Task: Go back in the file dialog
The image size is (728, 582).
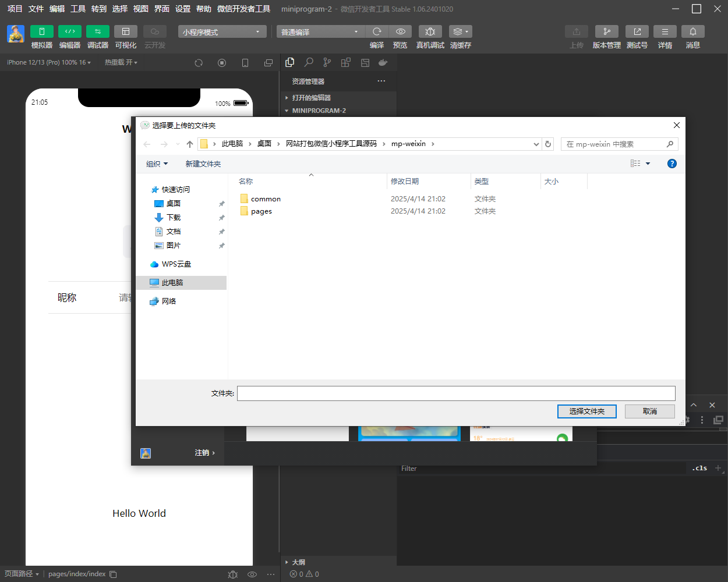Action: pos(147,144)
